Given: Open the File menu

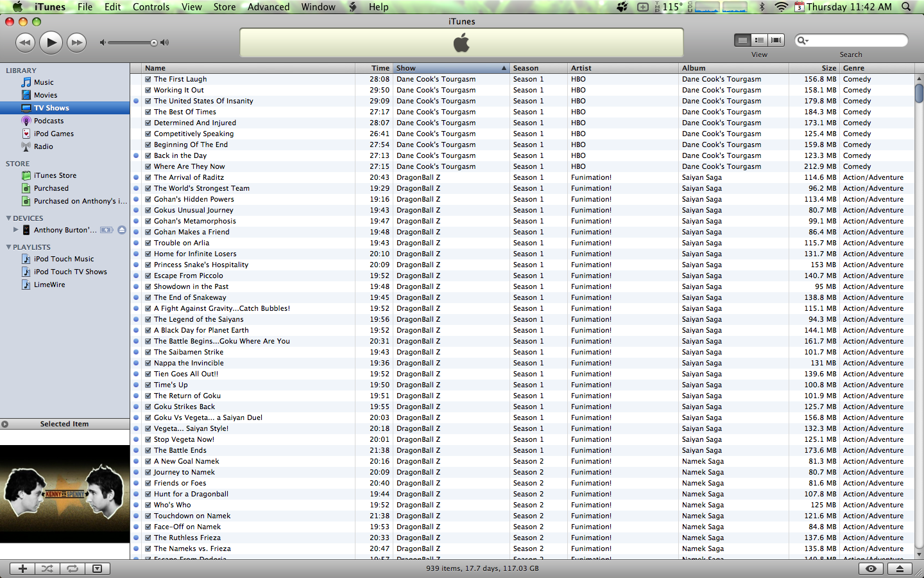Looking at the screenshot, I should click(x=85, y=7).
